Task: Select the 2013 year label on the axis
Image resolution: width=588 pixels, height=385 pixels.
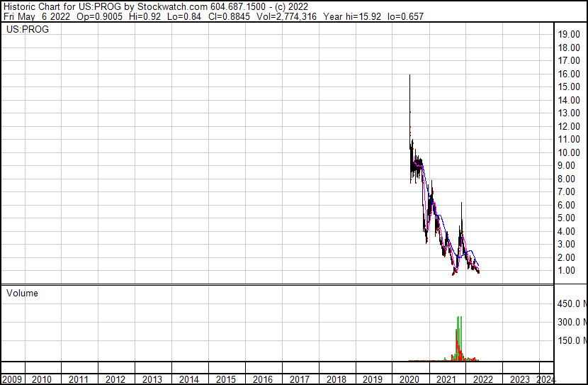Action: point(152,379)
